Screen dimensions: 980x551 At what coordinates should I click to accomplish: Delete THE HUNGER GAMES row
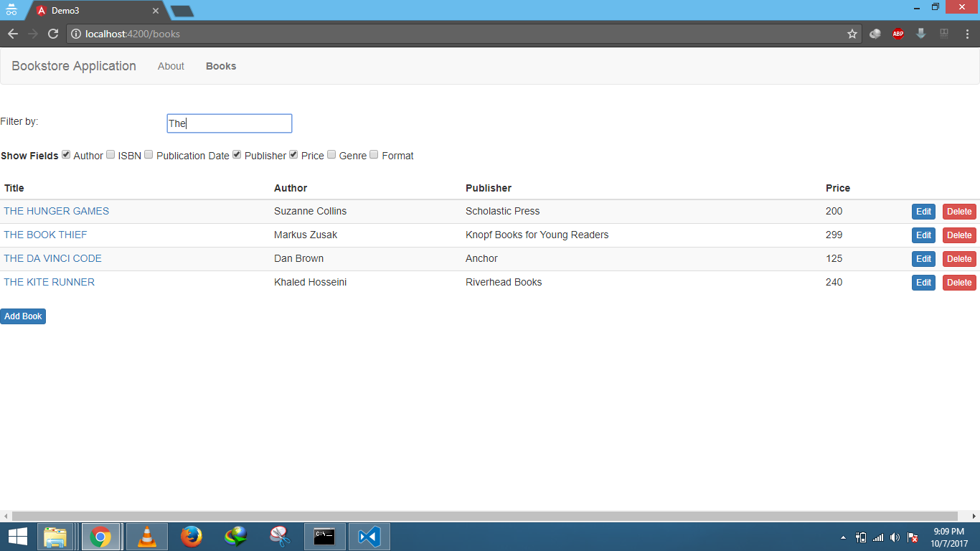coord(959,212)
